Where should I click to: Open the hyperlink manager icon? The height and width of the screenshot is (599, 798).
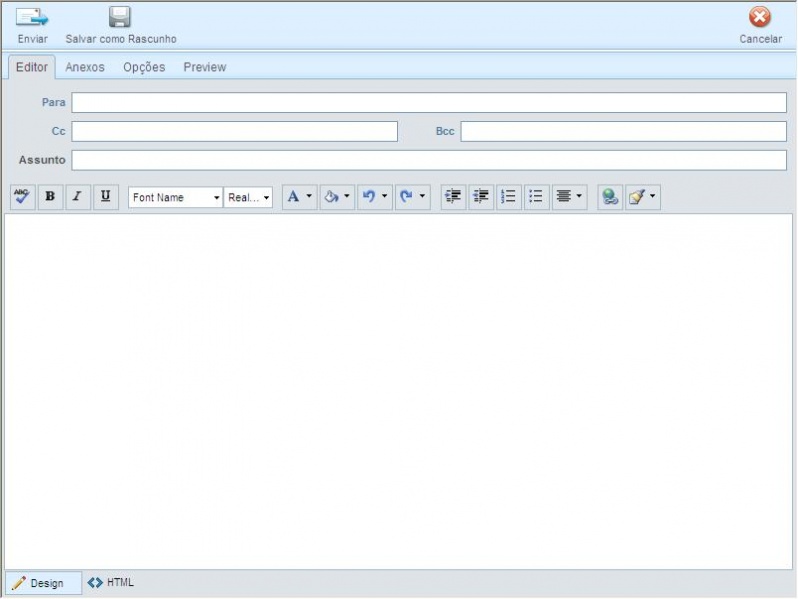coord(609,197)
